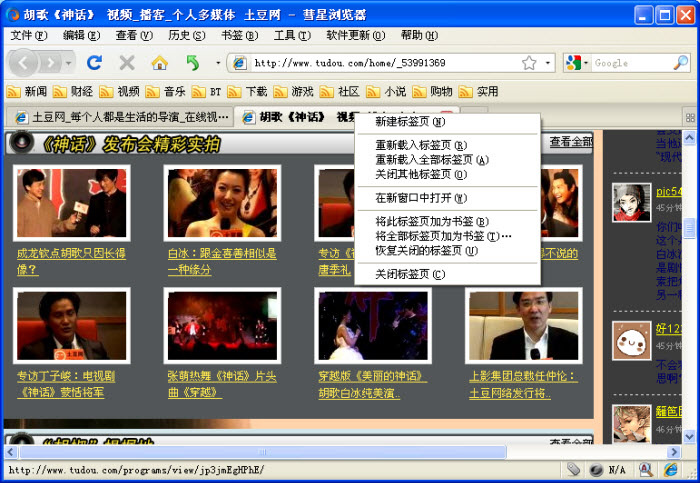Go back with the Back arrow button
This screenshot has height=483, width=700.
pos(23,63)
